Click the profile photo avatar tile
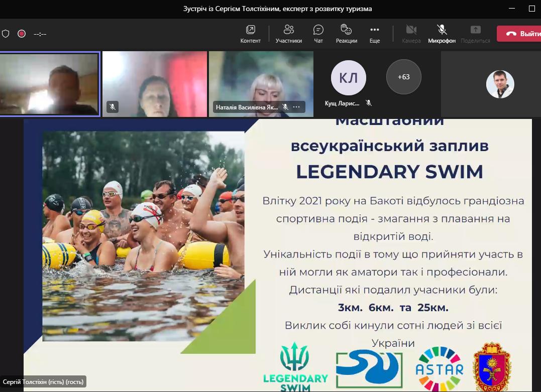541x392 pixels. coord(500,84)
